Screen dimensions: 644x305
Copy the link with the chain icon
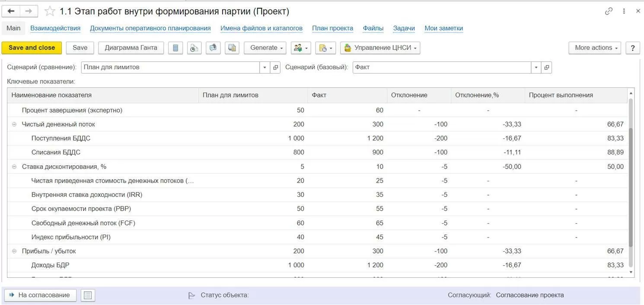pyautogui.click(x=609, y=11)
